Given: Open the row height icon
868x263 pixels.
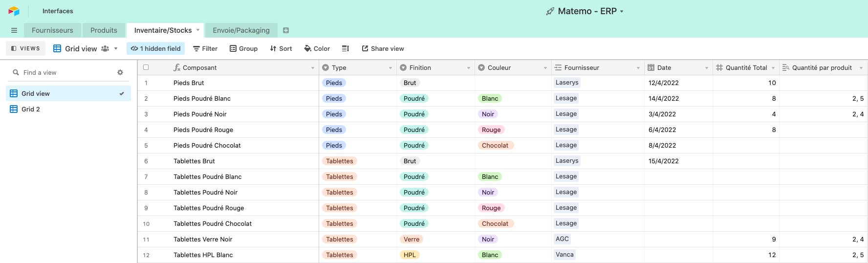Looking at the screenshot, I should [346, 48].
